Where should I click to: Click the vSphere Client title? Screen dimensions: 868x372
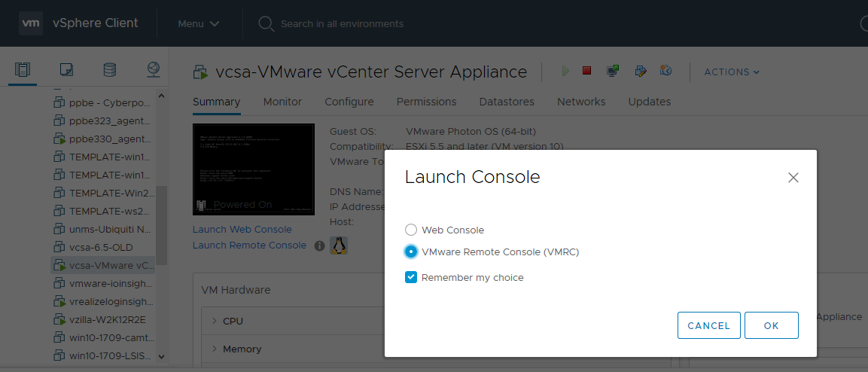click(x=95, y=23)
